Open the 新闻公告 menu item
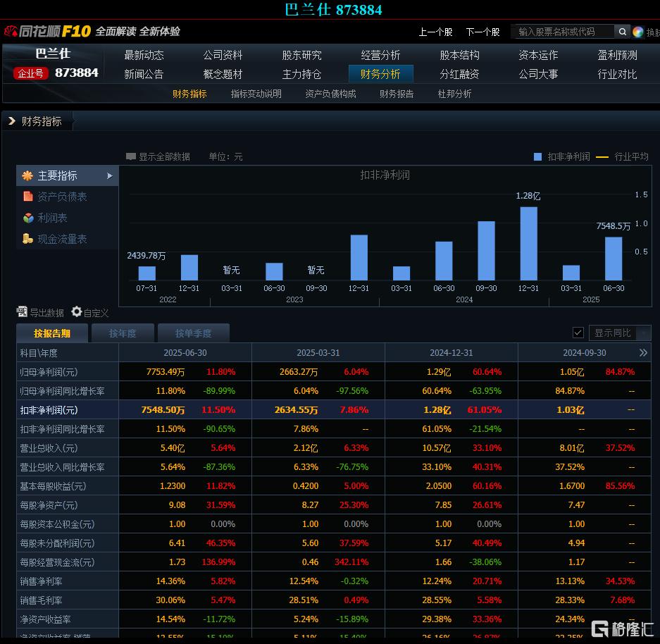This screenshot has height=644, width=660. (144, 75)
